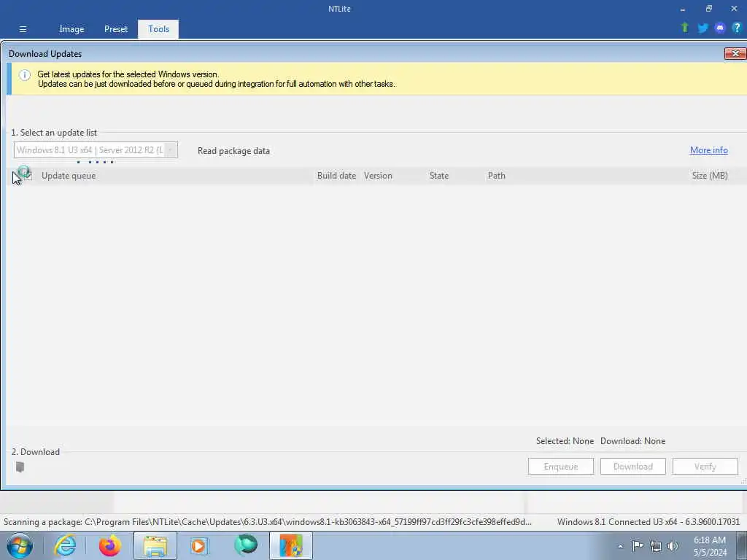Screen dimensions: 747x560
Task: Click the info icon in yellow banner
Action: [24, 75]
